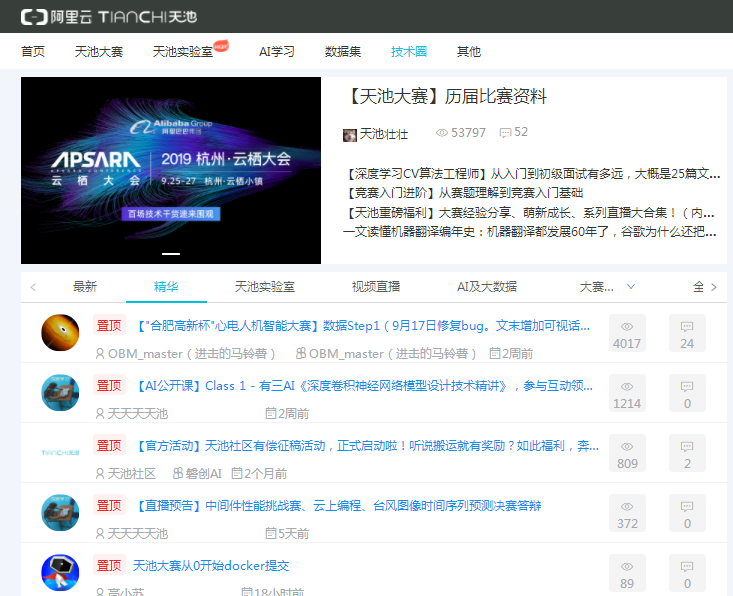
Task: Click the Aliyun Tianchi logo
Action: click(109, 17)
